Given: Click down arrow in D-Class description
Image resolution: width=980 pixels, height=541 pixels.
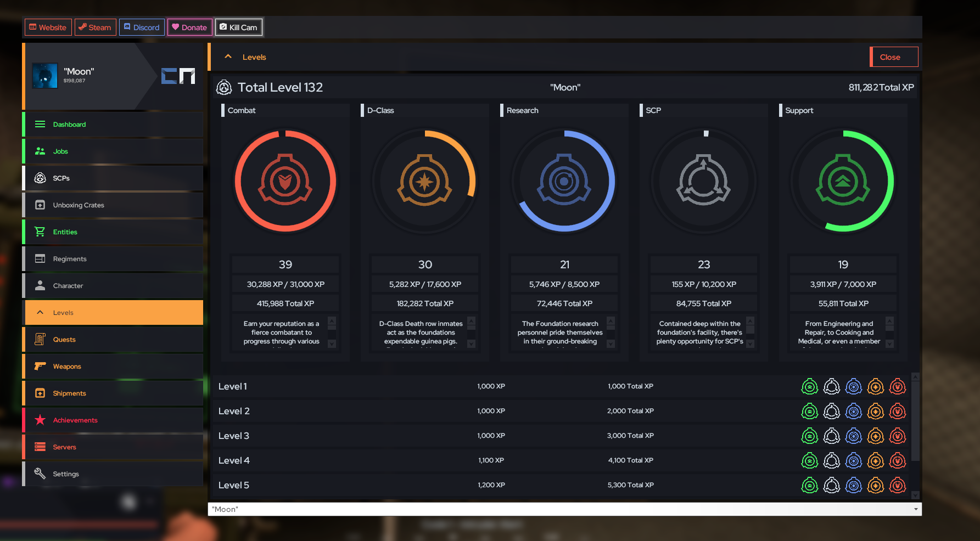Looking at the screenshot, I should coord(471,344).
